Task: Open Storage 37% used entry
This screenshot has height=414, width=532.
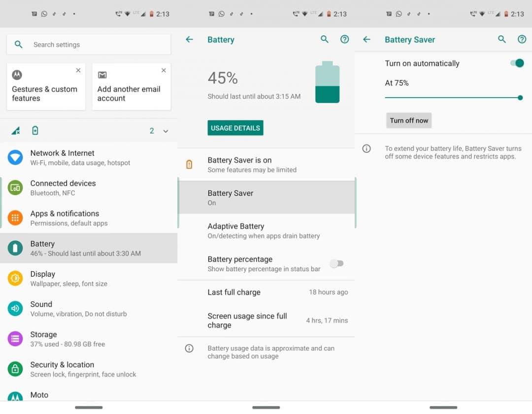Action: point(89,339)
